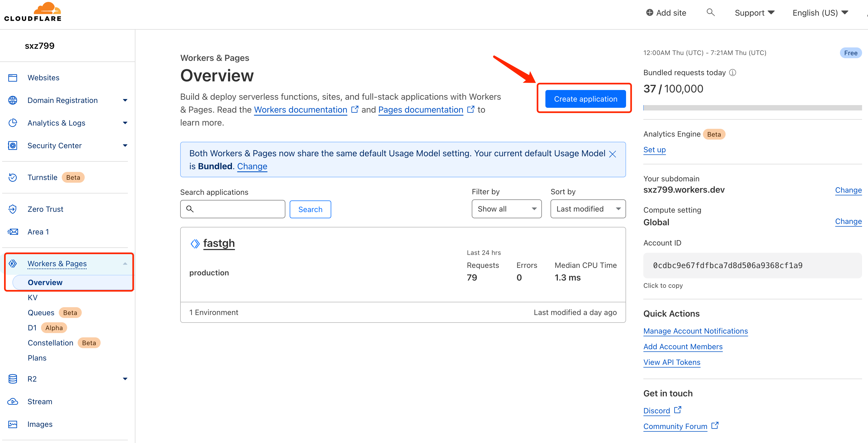Dismiss the Usage Model banner
The width and height of the screenshot is (868, 443).
coord(613,154)
